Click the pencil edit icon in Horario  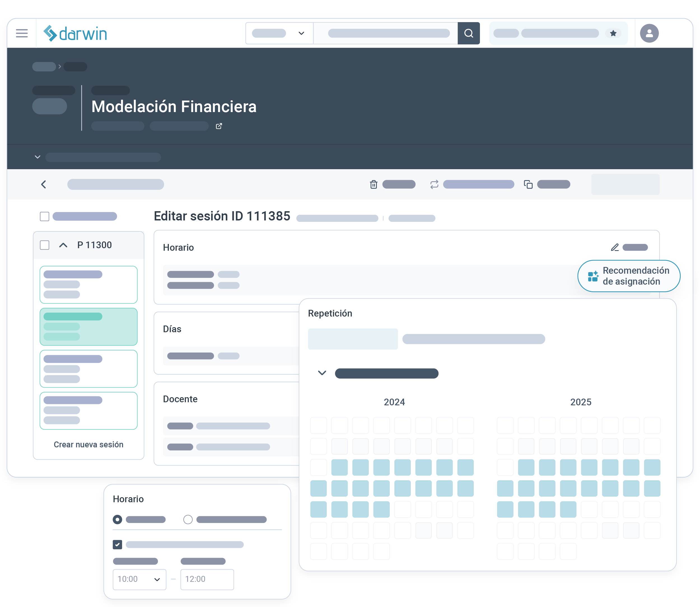pos(615,247)
